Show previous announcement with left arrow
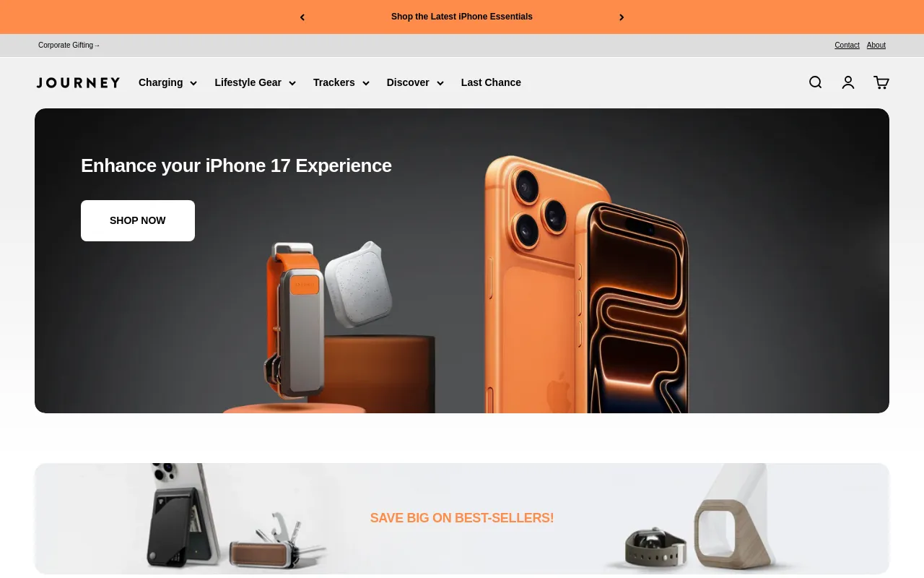The width and height of the screenshot is (924, 578). pos(302,17)
